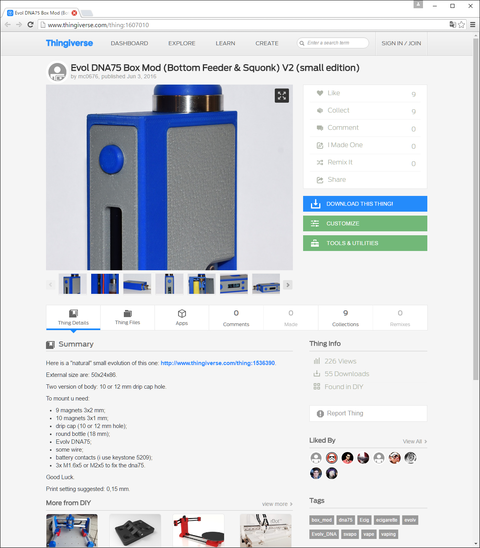Click the svapo tag
480x548 pixels.
tap(350, 534)
